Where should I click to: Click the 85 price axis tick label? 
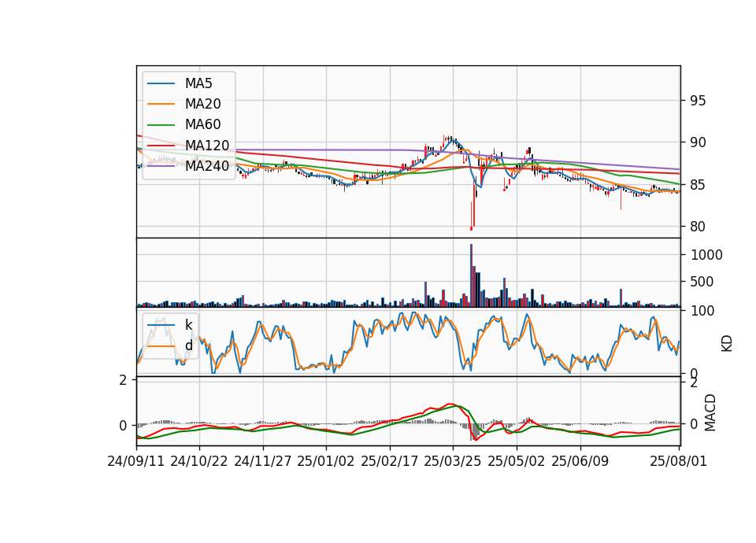coord(698,184)
